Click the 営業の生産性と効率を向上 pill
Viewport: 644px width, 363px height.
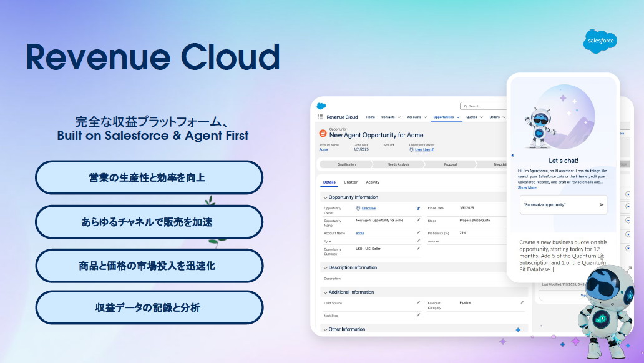click(149, 177)
